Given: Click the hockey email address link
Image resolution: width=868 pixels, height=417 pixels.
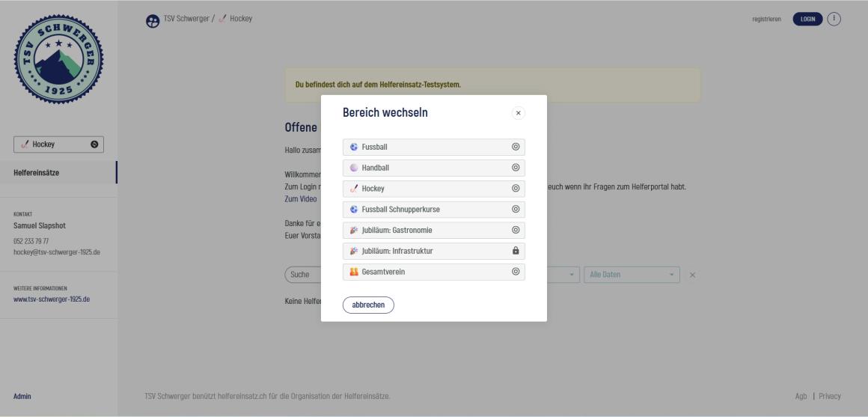Looking at the screenshot, I should tap(57, 252).
